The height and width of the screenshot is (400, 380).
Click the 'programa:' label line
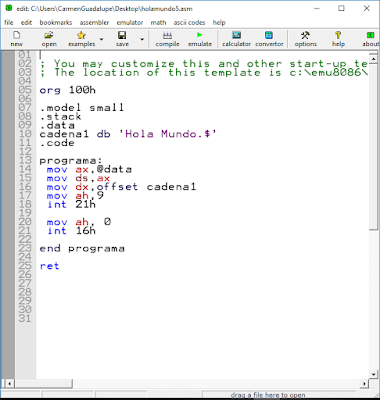tap(71, 161)
